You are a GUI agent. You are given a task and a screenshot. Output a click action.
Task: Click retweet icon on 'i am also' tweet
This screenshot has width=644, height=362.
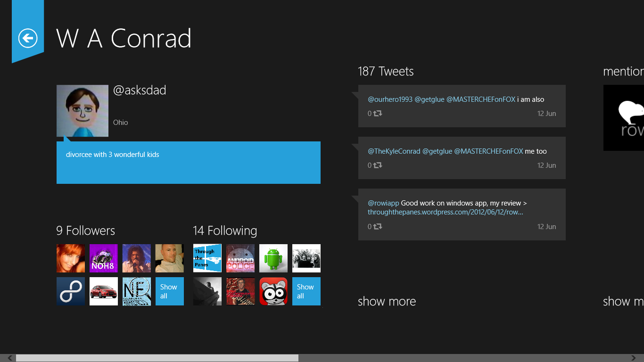(x=378, y=114)
